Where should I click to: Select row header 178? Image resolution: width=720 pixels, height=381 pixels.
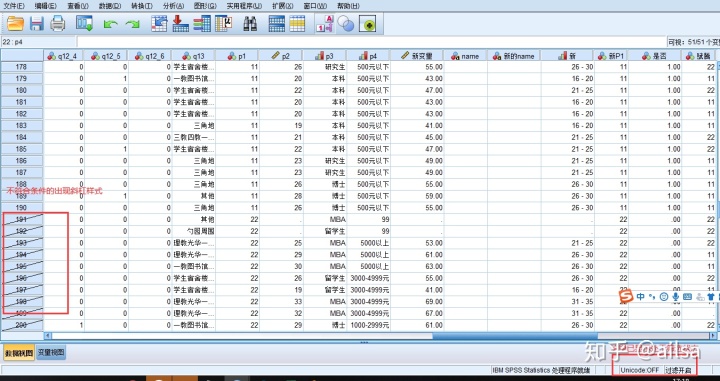[x=22, y=67]
